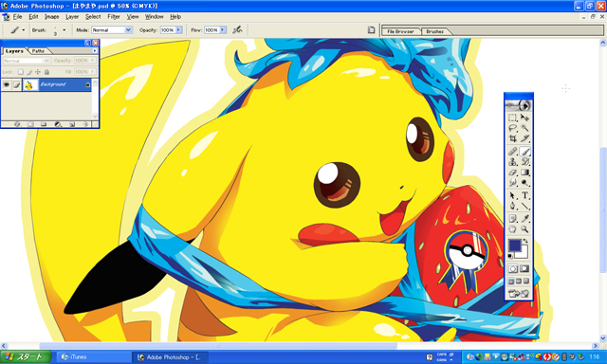Image resolution: width=607 pixels, height=364 pixels.
Task: Toggle lock all in Layers panel
Action: 46,72
